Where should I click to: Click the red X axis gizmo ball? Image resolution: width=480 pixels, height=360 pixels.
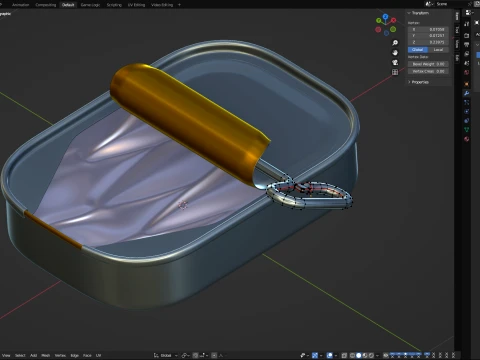pyautogui.click(x=393, y=20)
